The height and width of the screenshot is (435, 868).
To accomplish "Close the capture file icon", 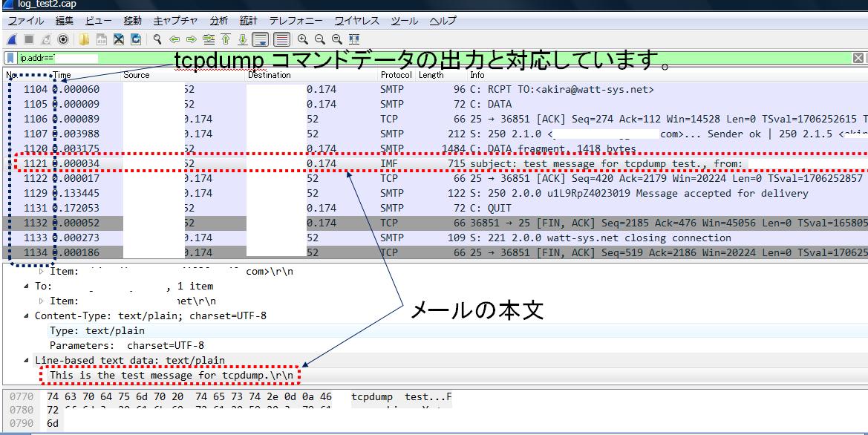I will tap(119, 39).
